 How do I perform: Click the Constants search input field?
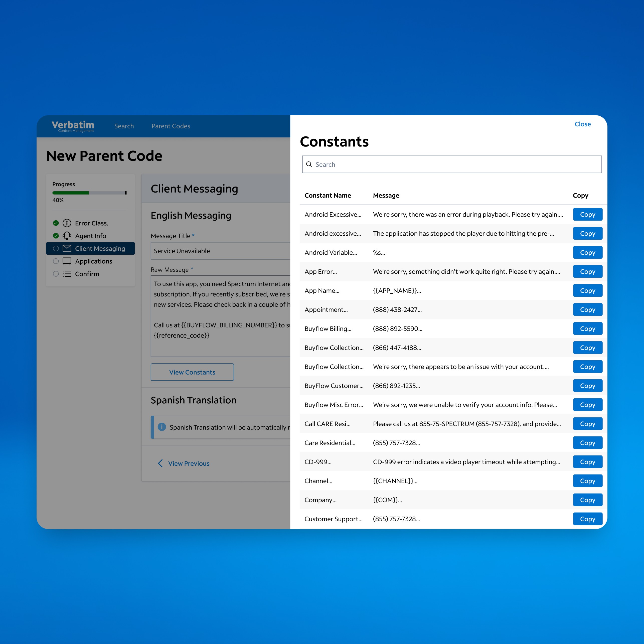(457, 164)
